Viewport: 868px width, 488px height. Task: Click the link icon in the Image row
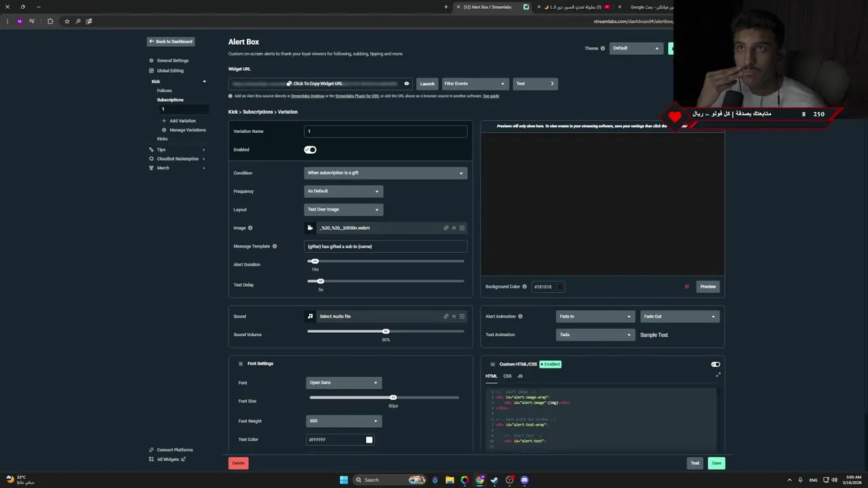(x=446, y=228)
